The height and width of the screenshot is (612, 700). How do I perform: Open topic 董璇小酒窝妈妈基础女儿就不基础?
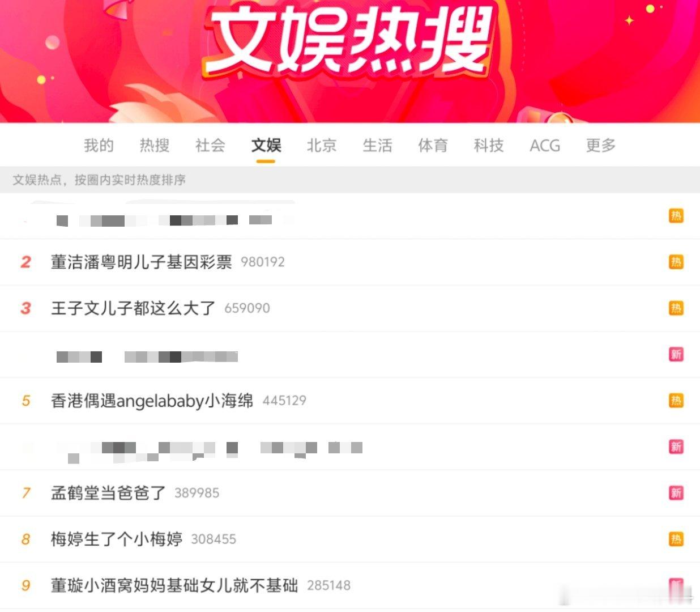174,585
